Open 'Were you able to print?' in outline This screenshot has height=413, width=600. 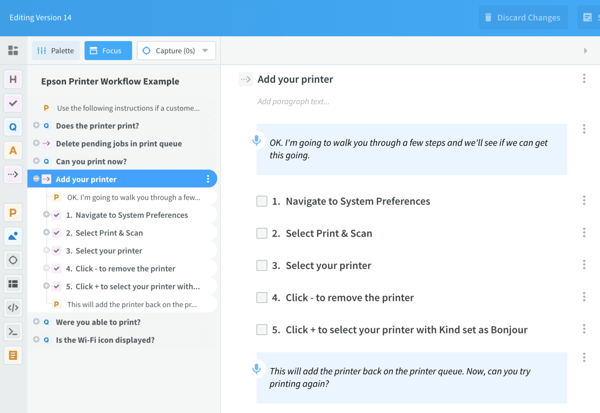tap(98, 322)
